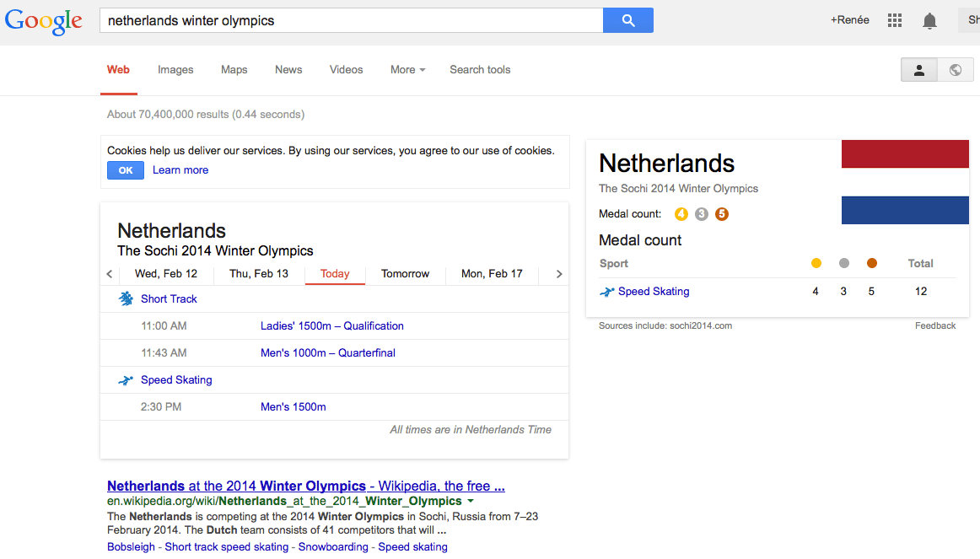Viewport: 980px width, 559px height.
Task: Advance schedule dates with right chevron
Action: (x=558, y=273)
